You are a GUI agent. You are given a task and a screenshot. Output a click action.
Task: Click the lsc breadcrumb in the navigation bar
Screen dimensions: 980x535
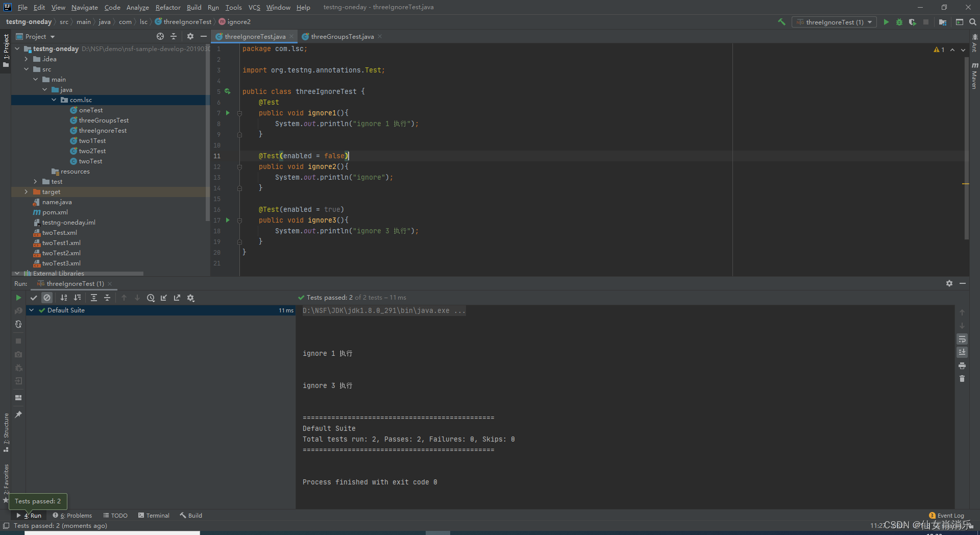(143, 21)
